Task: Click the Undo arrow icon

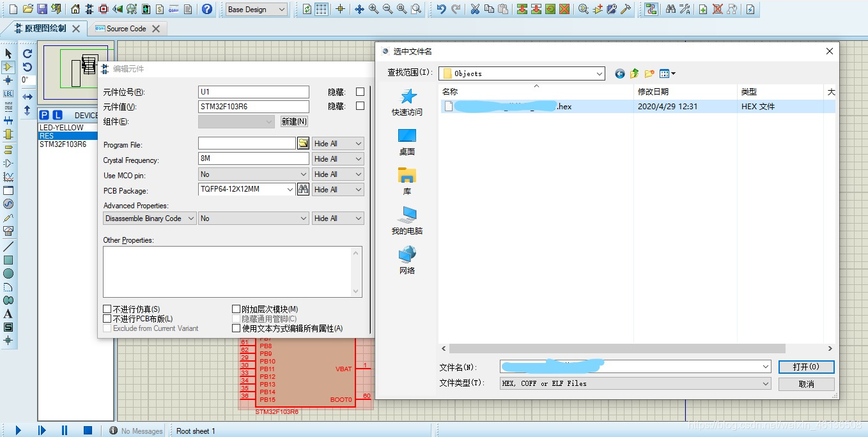Action: pyautogui.click(x=441, y=9)
